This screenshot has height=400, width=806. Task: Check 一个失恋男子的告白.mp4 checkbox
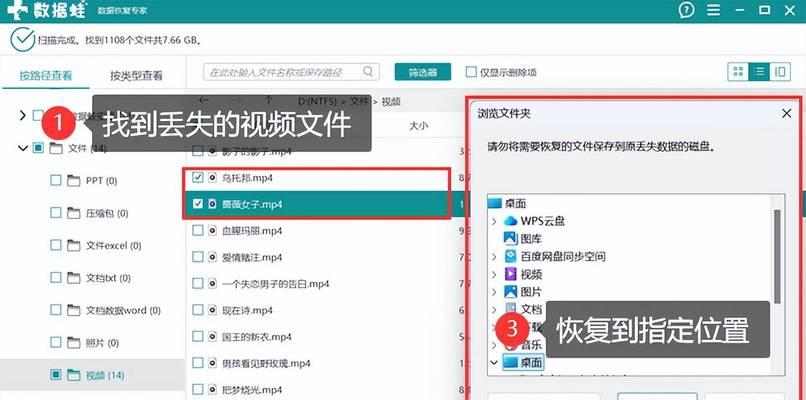[x=197, y=283]
